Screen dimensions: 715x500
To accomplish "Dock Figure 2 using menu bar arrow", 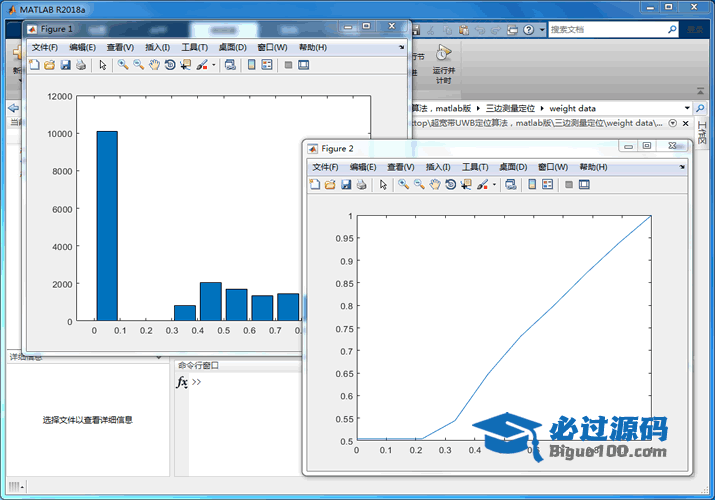I will [682, 167].
